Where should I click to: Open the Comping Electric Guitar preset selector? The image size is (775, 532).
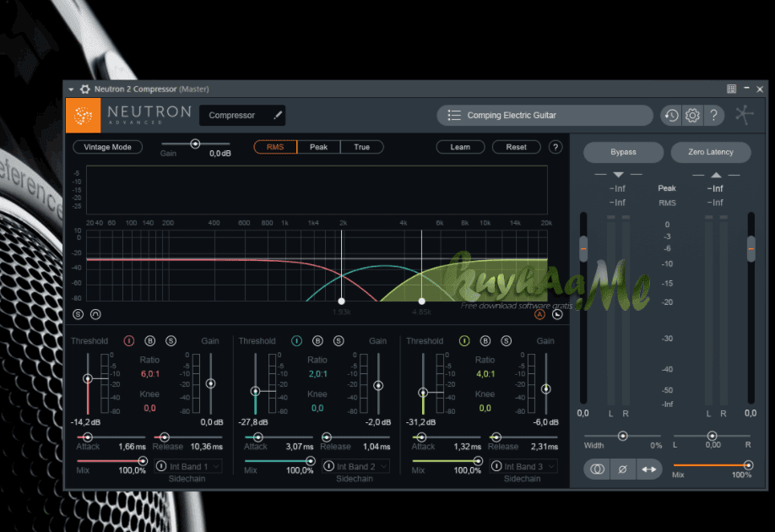point(545,115)
